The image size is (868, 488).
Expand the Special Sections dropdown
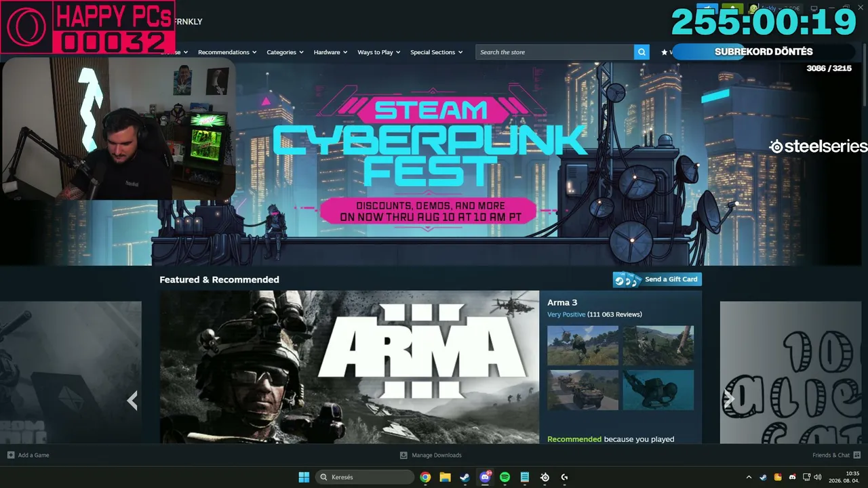[436, 52]
